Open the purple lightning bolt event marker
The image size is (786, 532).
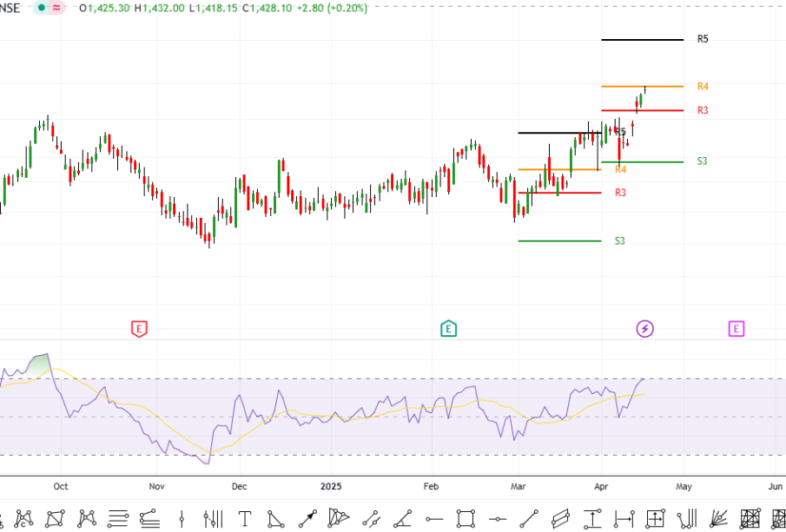644,329
